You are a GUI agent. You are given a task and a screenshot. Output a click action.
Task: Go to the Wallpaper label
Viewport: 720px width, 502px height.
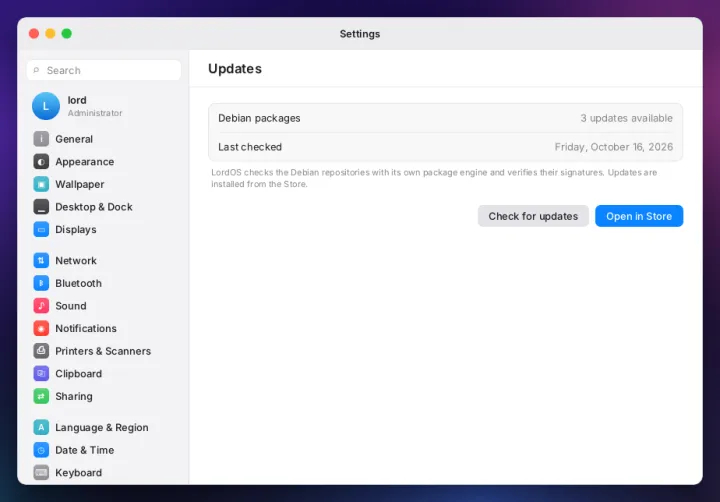(x=79, y=184)
